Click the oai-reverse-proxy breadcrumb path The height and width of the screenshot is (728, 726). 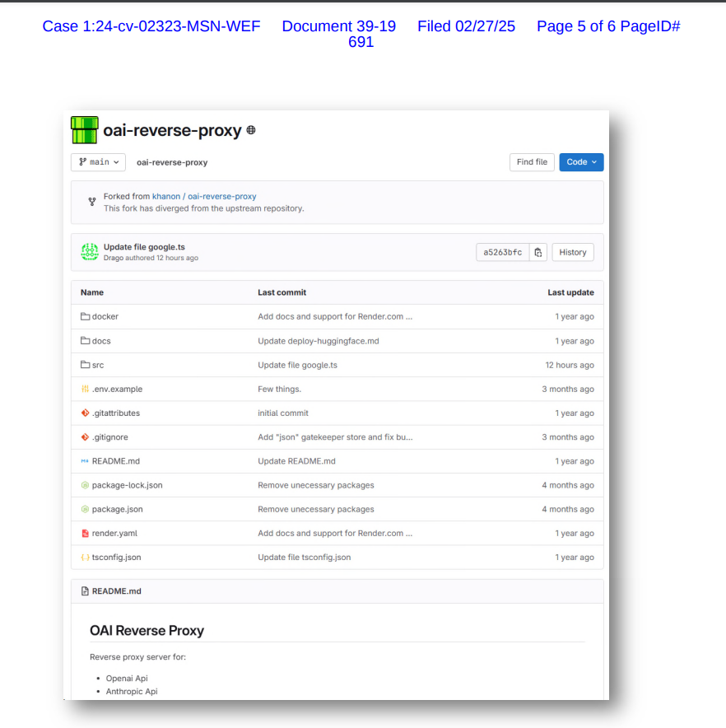[172, 162]
